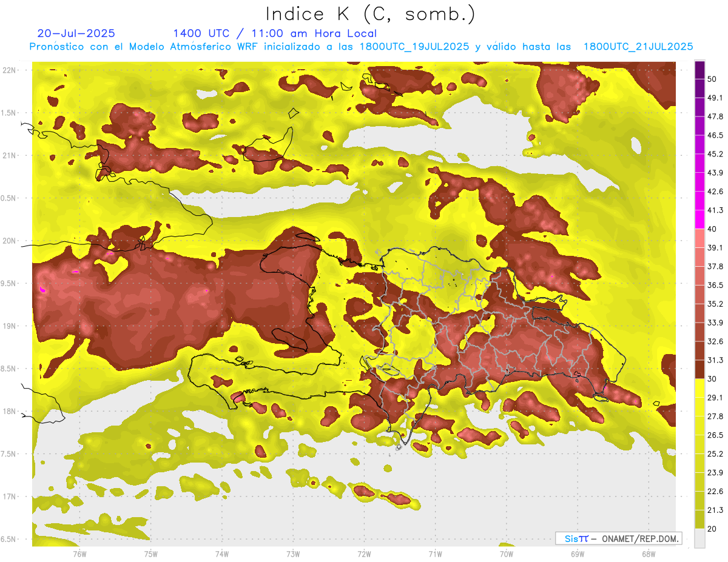This screenshot has width=728, height=562.
Task: Click the 74W longitude label
Action: pyautogui.click(x=221, y=554)
